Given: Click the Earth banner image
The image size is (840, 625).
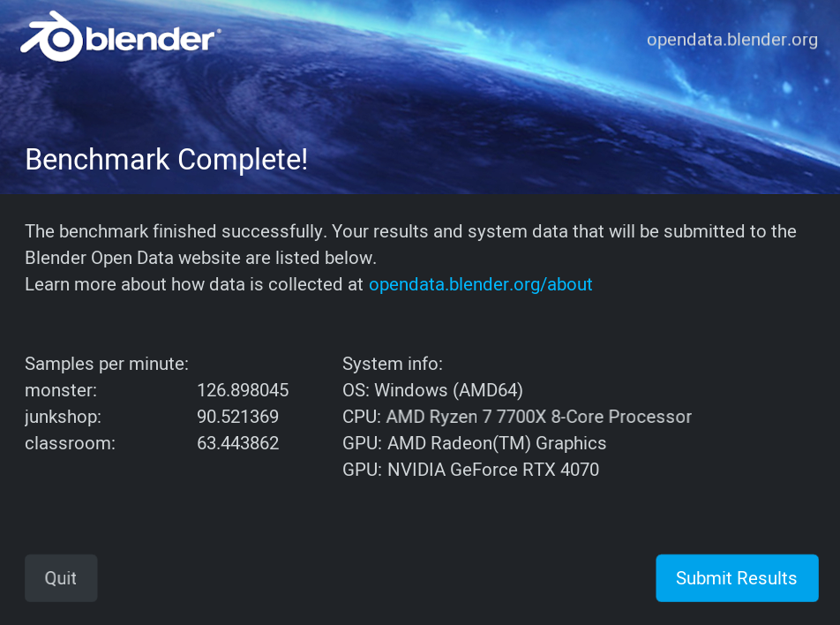Looking at the screenshot, I should pyautogui.click(x=420, y=97).
